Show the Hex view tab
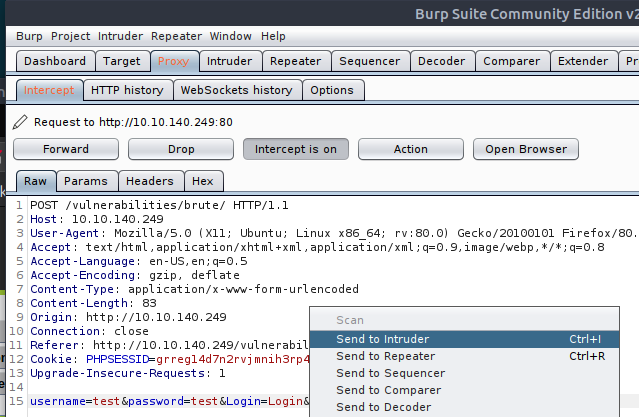 click(202, 181)
